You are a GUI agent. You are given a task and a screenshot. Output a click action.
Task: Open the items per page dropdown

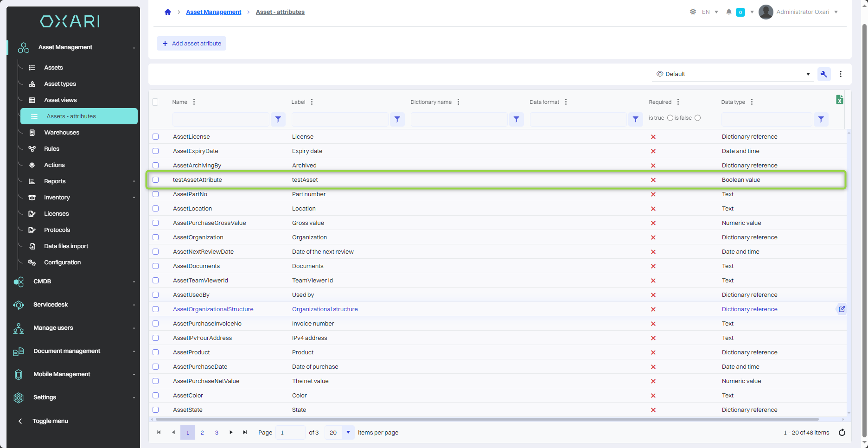click(x=348, y=433)
